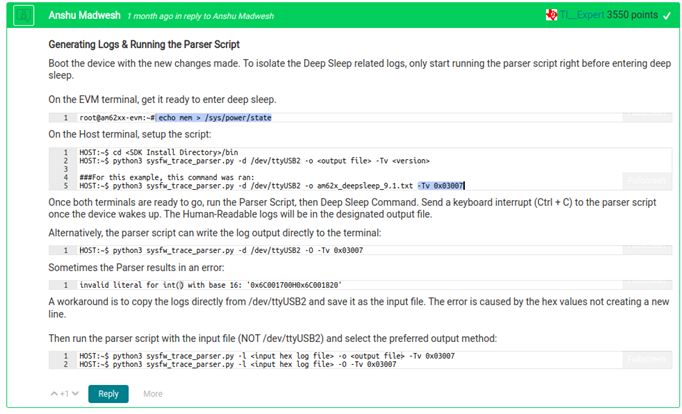The image size is (682, 414).
Task: Click the highlighted 'echo mem > /sys/power/state' command
Action: (x=214, y=117)
